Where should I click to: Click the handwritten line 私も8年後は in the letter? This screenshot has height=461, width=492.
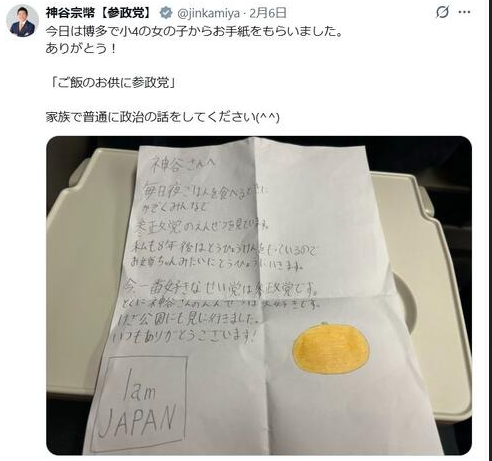click(223, 249)
